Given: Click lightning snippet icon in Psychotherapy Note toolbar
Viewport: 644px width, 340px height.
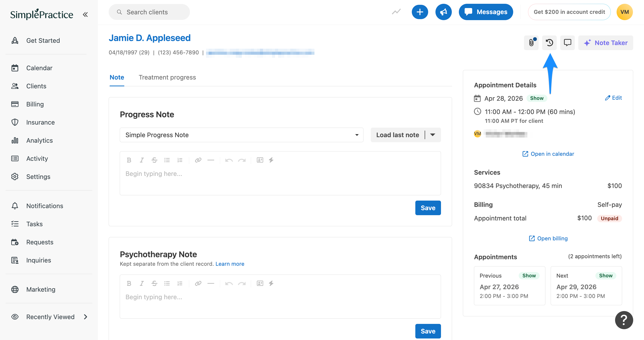Looking at the screenshot, I should (271, 283).
